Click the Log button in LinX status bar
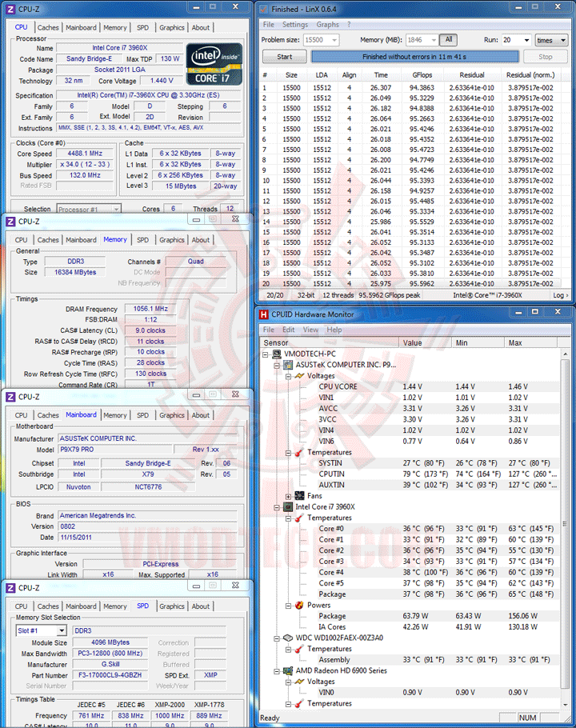This screenshot has width=576, height=728. (x=561, y=295)
